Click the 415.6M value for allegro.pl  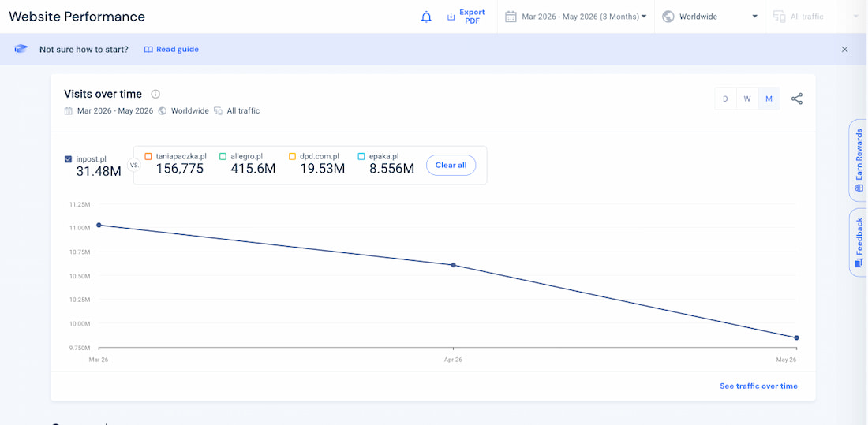pos(253,169)
